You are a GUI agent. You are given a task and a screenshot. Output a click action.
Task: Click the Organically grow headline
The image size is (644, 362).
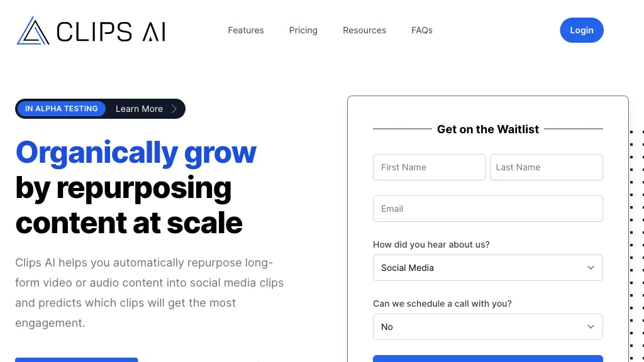(136, 153)
